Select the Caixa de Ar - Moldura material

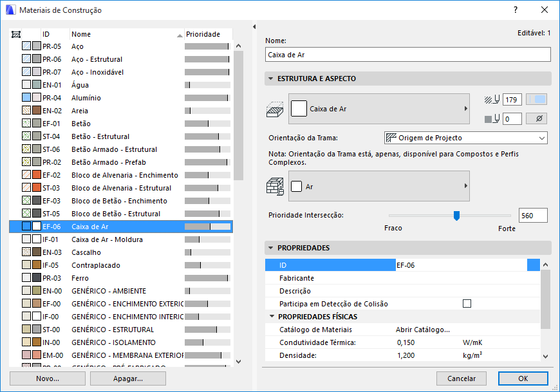pos(121,239)
